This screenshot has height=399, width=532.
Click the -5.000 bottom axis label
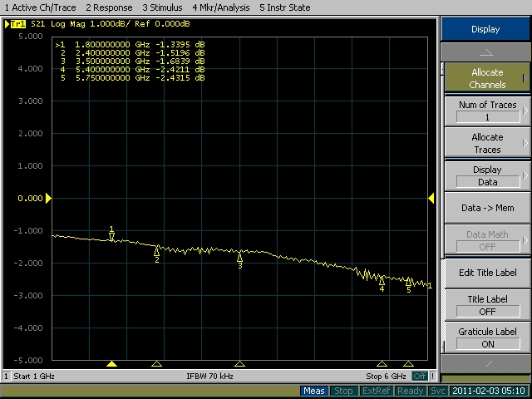(28, 360)
